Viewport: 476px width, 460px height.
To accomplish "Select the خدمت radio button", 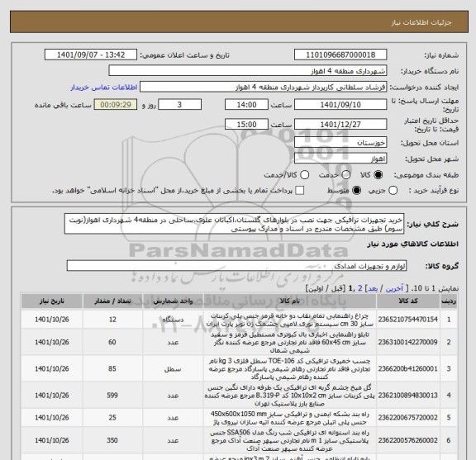I will click(346, 175).
